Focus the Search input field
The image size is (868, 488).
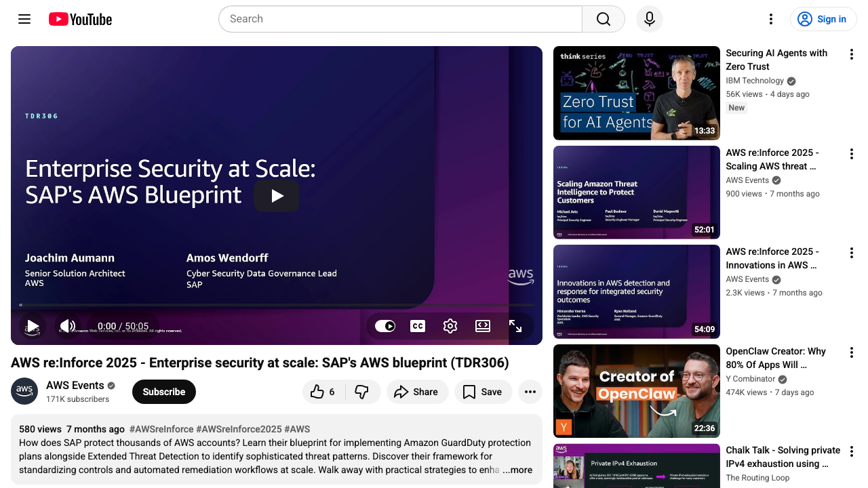coord(400,19)
